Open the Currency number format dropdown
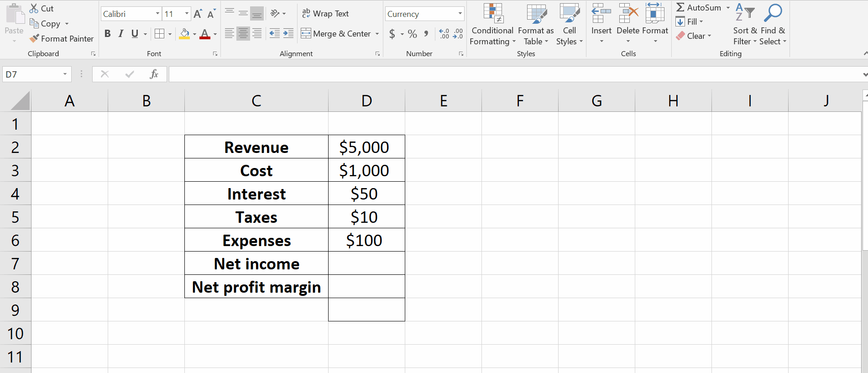868x373 pixels. pos(460,14)
